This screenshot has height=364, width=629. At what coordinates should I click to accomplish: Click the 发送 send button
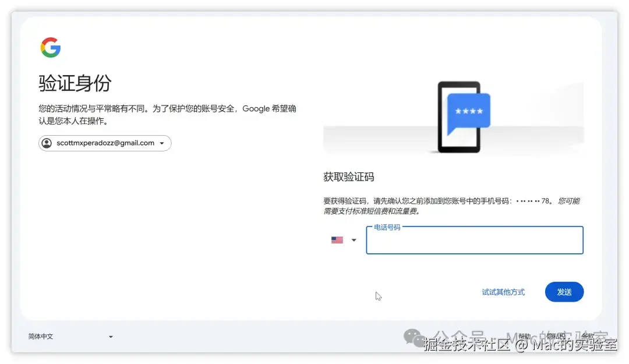tap(564, 292)
